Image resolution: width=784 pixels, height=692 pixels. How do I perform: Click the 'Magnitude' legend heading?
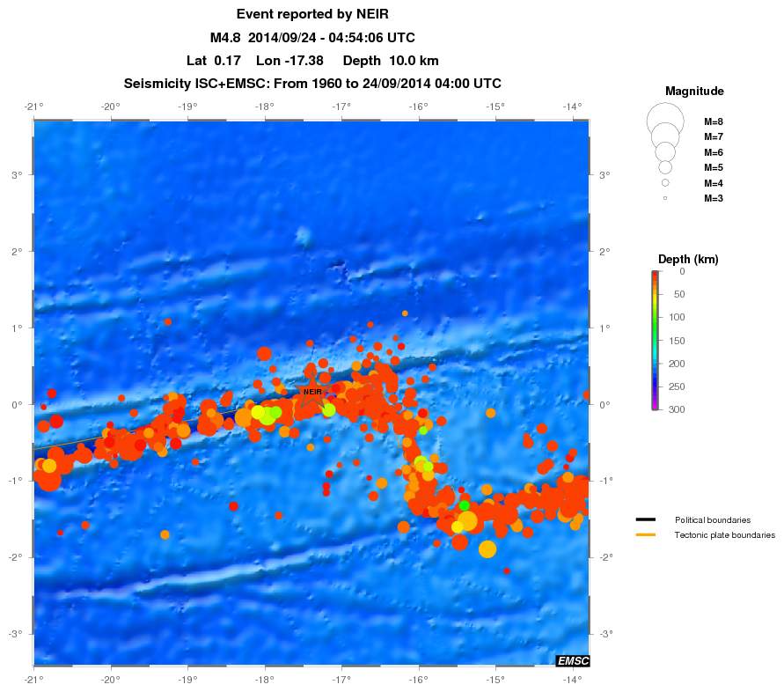tap(694, 91)
